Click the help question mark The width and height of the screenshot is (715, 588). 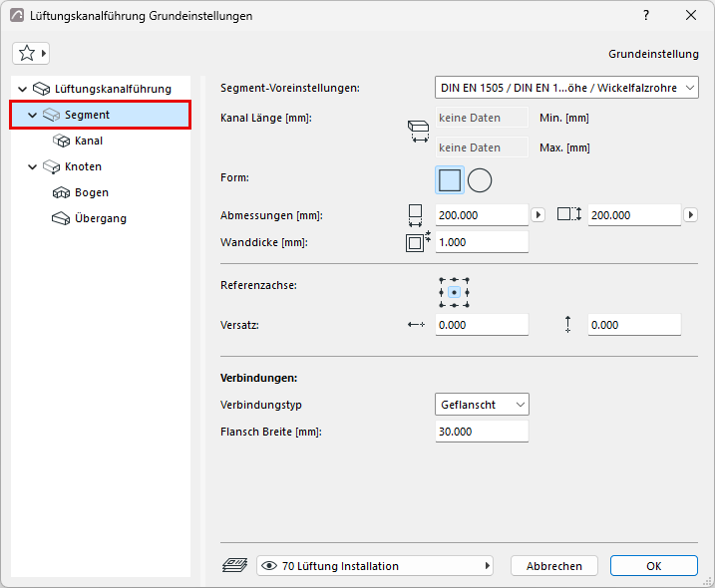coord(646,15)
